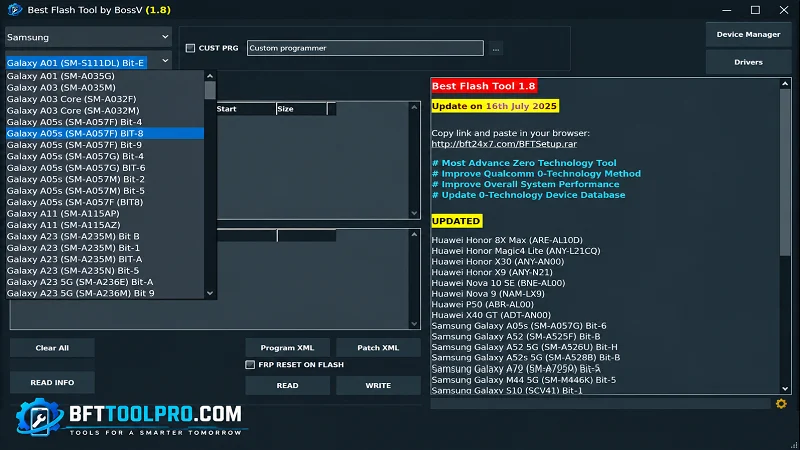The width and height of the screenshot is (800, 450).
Task: Open Device Manager
Action: pyautogui.click(x=748, y=34)
